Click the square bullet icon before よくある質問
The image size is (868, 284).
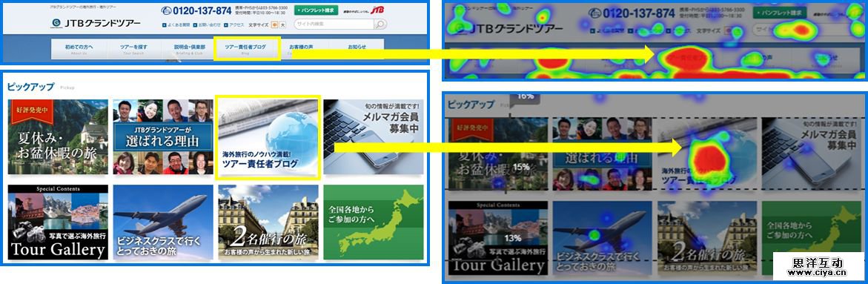tap(164, 25)
